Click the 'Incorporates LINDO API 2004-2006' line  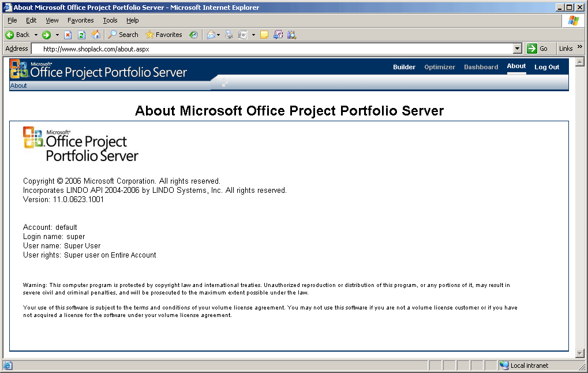click(x=155, y=190)
